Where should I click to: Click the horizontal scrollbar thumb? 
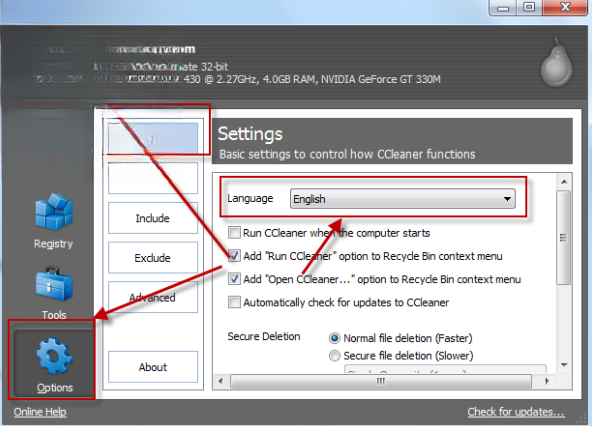pyautogui.click(x=381, y=381)
